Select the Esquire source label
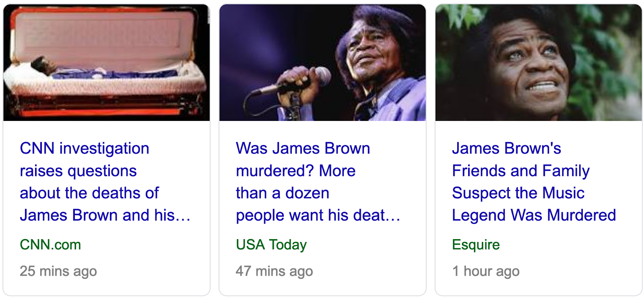This screenshot has height=299, width=644. click(x=476, y=245)
